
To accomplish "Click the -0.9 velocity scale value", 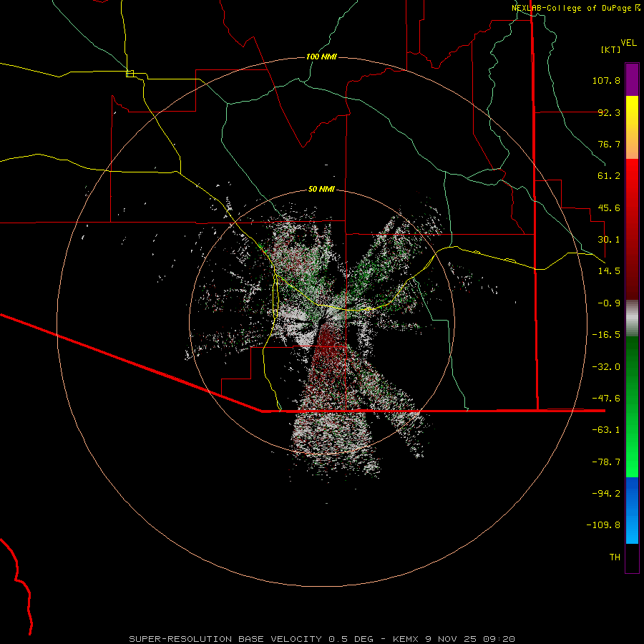I will 609,303.
